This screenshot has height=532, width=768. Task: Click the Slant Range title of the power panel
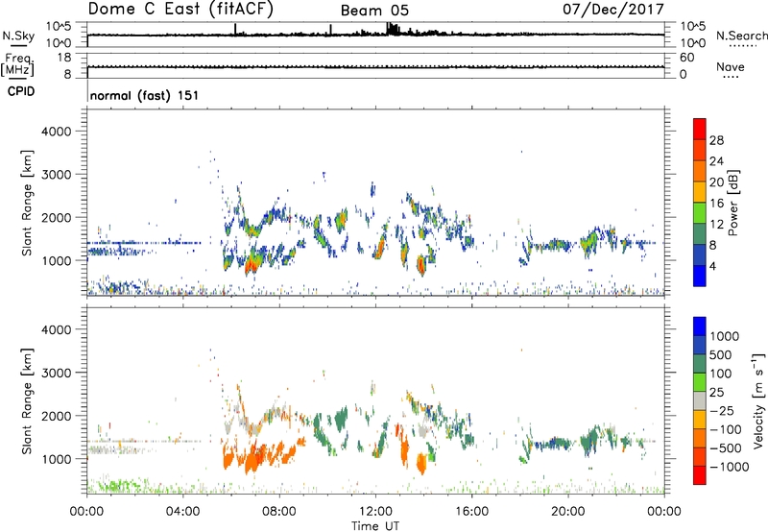27,204
